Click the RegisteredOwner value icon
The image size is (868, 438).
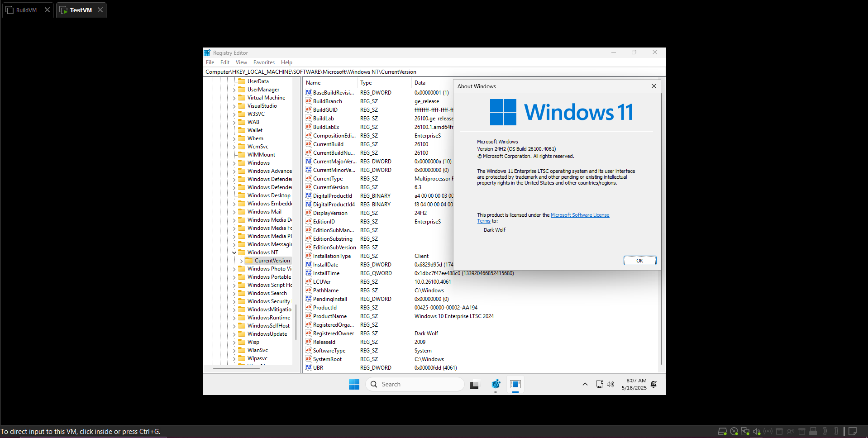pos(309,333)
